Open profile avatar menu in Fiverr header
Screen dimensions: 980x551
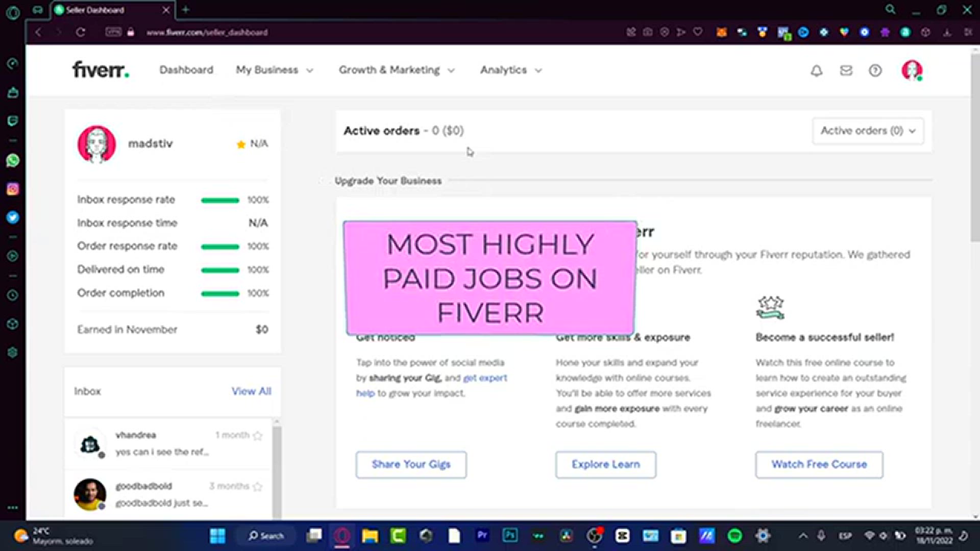912,70
